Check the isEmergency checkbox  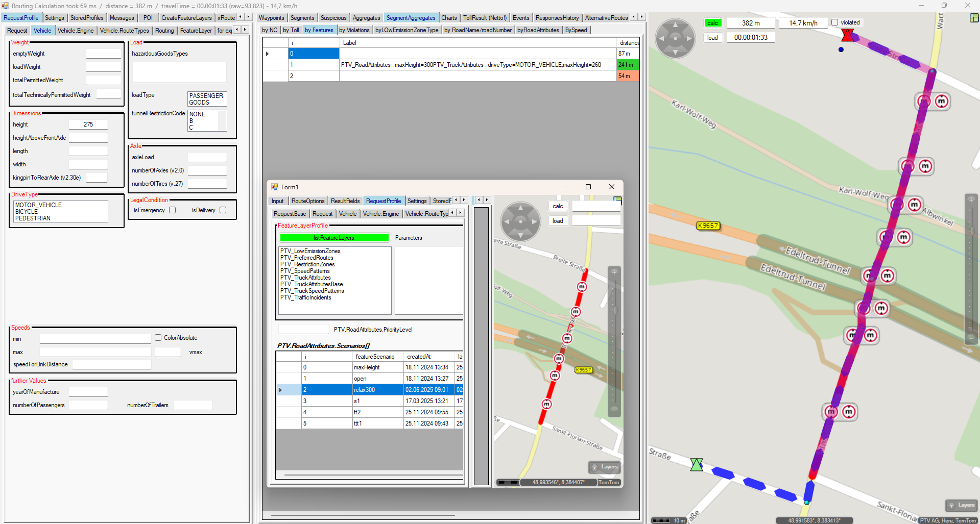tap(173, 210)
